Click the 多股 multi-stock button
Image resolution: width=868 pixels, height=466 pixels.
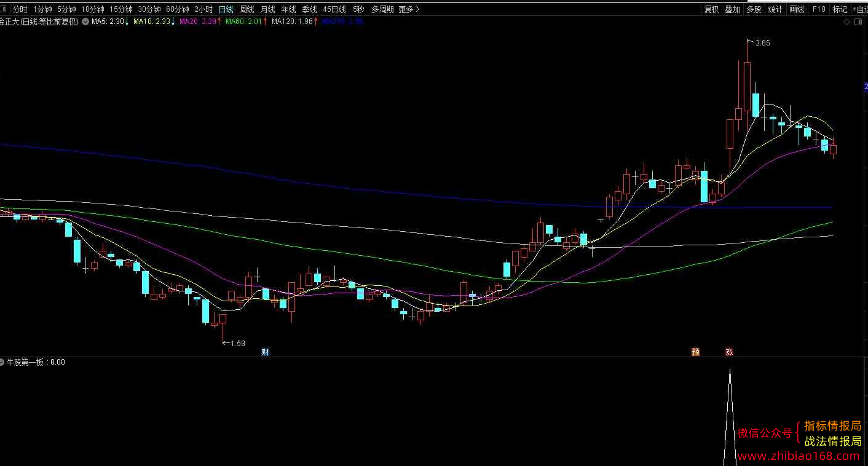pos(754,9)
